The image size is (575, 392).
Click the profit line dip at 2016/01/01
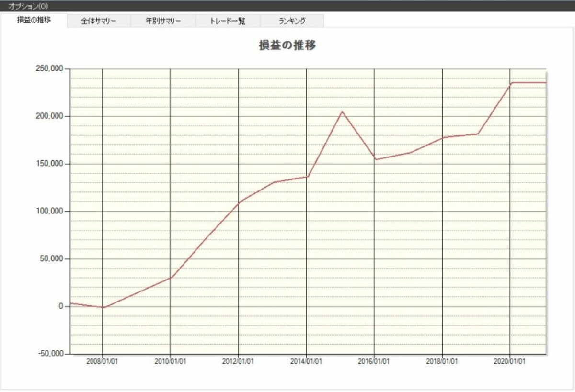[374, 159]
